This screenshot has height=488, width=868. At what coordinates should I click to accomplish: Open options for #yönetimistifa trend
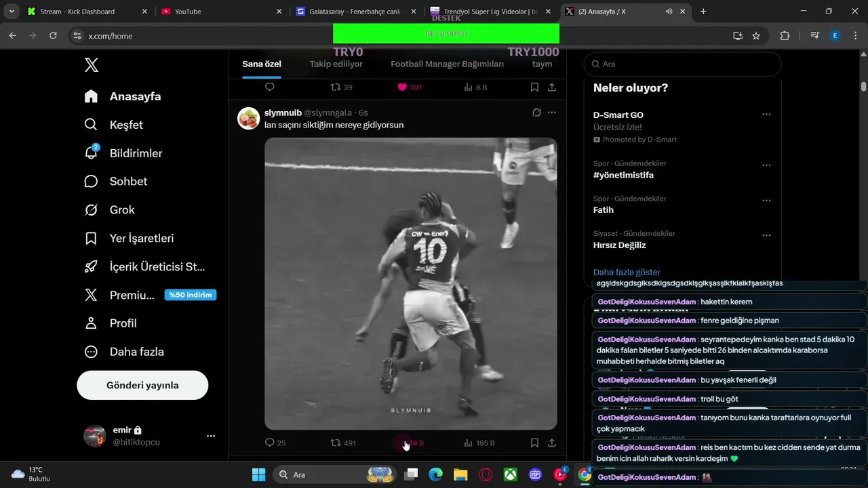[x=766, y=165]
